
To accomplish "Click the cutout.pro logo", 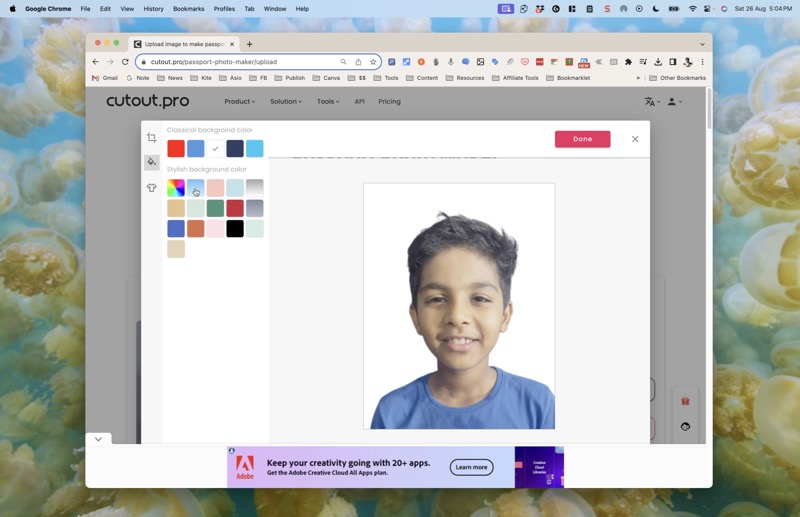I will [147, 101].
